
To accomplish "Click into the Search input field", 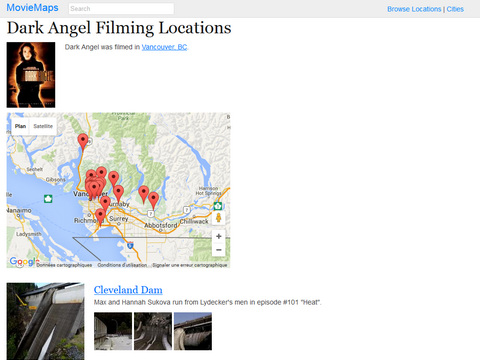I will (121, 9).
